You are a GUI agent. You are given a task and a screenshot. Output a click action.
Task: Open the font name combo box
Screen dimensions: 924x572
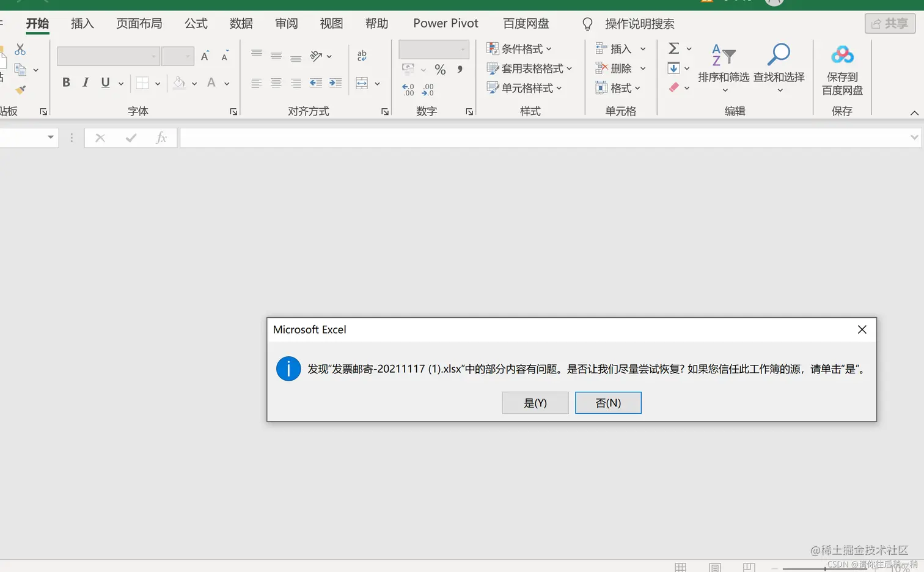pyautogui.click(x=108, y=56)
